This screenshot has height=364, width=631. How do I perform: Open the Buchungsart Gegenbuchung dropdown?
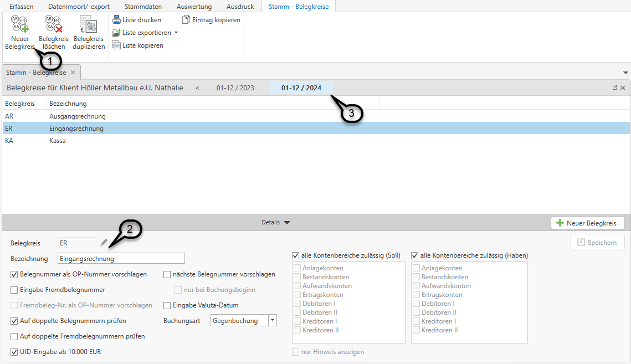point(272,321)
